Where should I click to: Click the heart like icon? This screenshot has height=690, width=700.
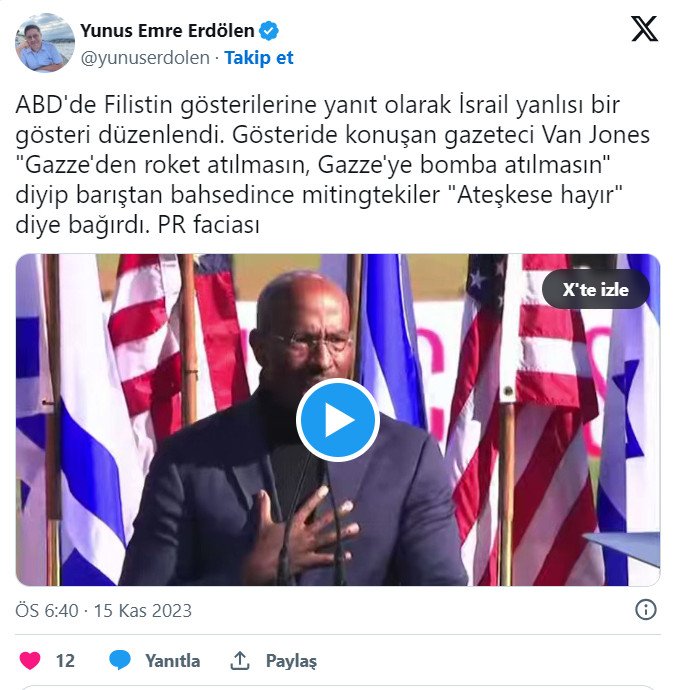[30, 661]
